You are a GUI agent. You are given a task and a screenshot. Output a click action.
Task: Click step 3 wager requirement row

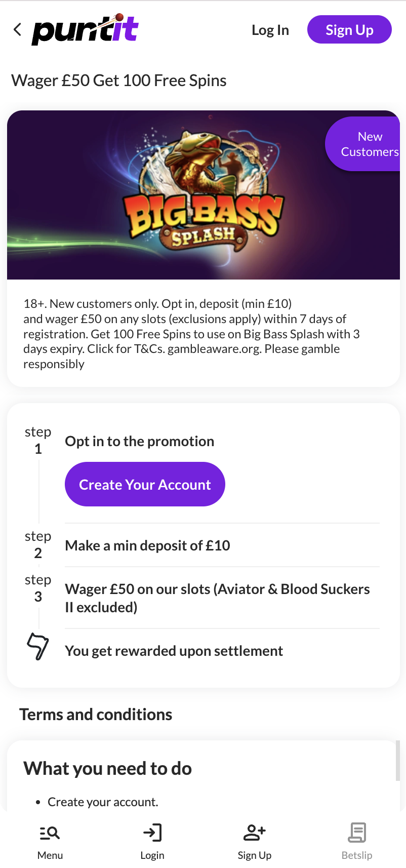click(x=217, y=598)
